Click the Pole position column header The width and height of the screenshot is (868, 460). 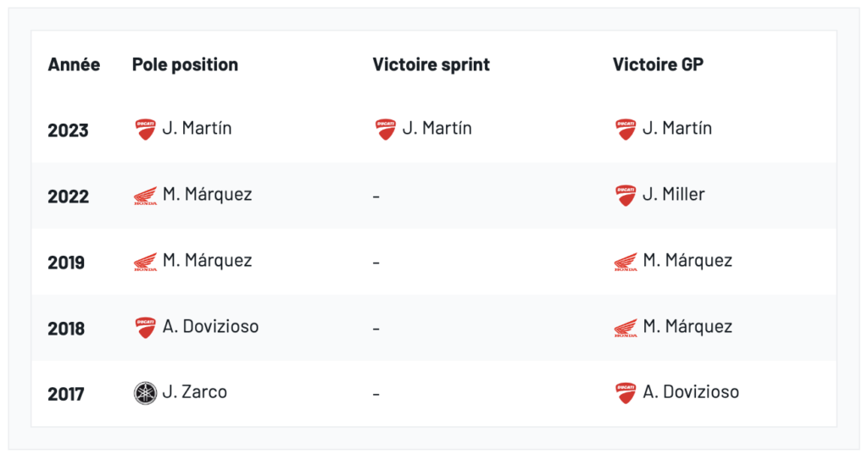click(x=185, y=64)
